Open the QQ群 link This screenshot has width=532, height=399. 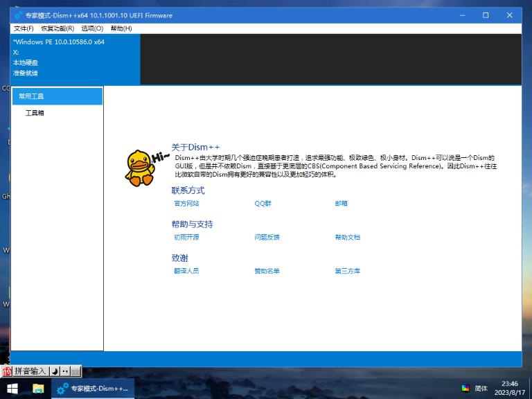263,203
